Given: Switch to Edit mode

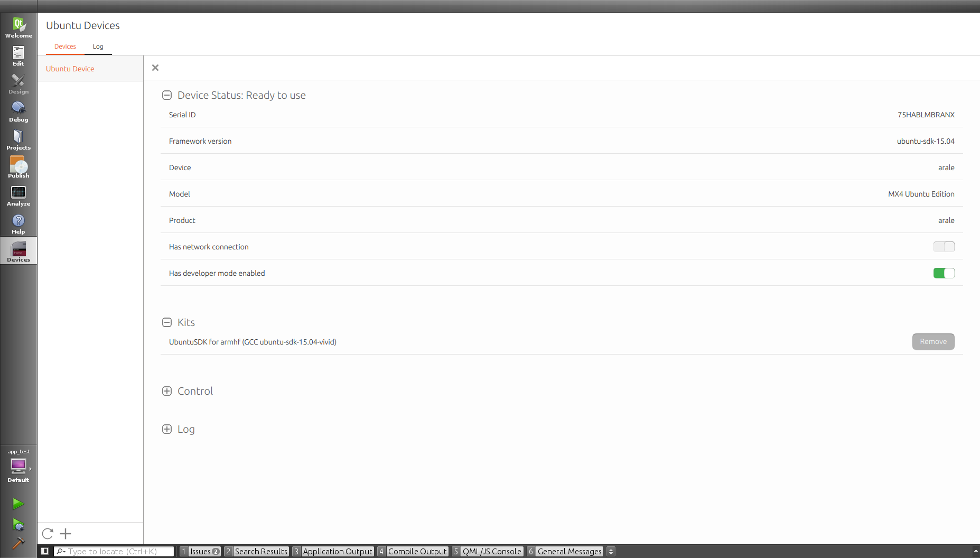Looking at the screenshot, I should tap(18, 55).
